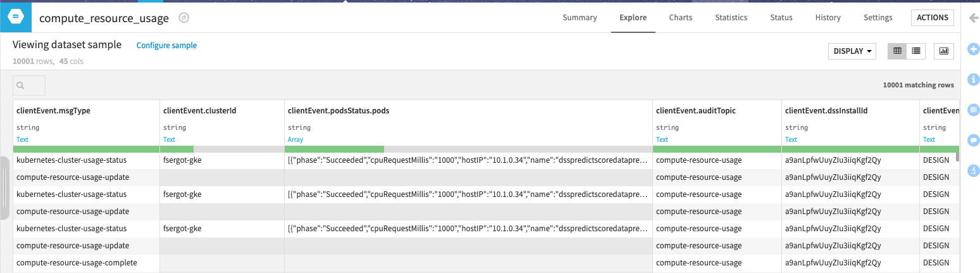This screenshot has height=273, width=980.
Task: Open info icon in right sidebar
Action: point(974,79)
